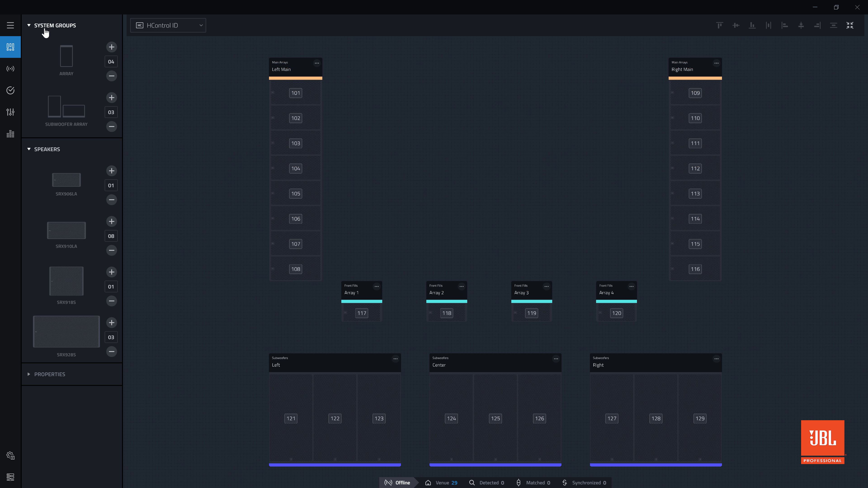
Task: Click the cyan Array 4 color bar
Action: [x=617, y=301]
